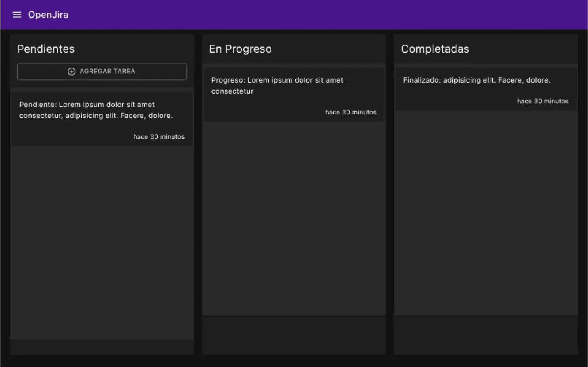This screenshot has height=367, width=588.
Task: Open the 'Finalizado: adipisicing elit' task card
Action: click(477, 80)
